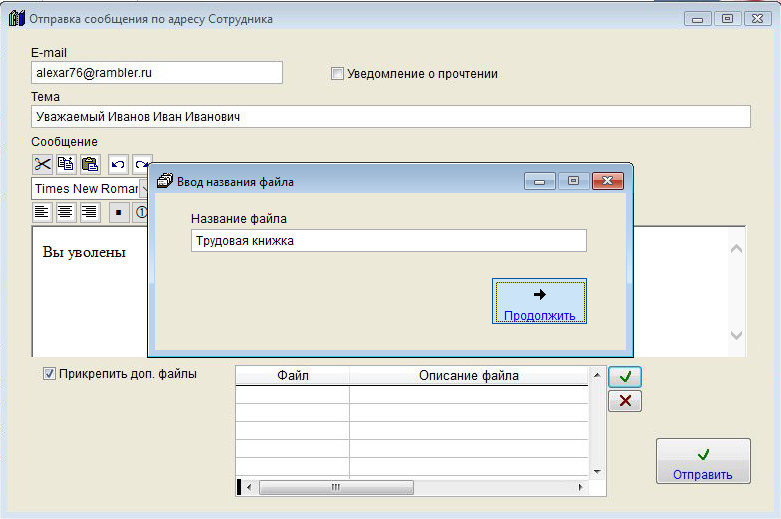Screen dimensions: 781x519
Task: Enable 'Уведомление о прочтении' checkbox
Action: tap(337, 74)
